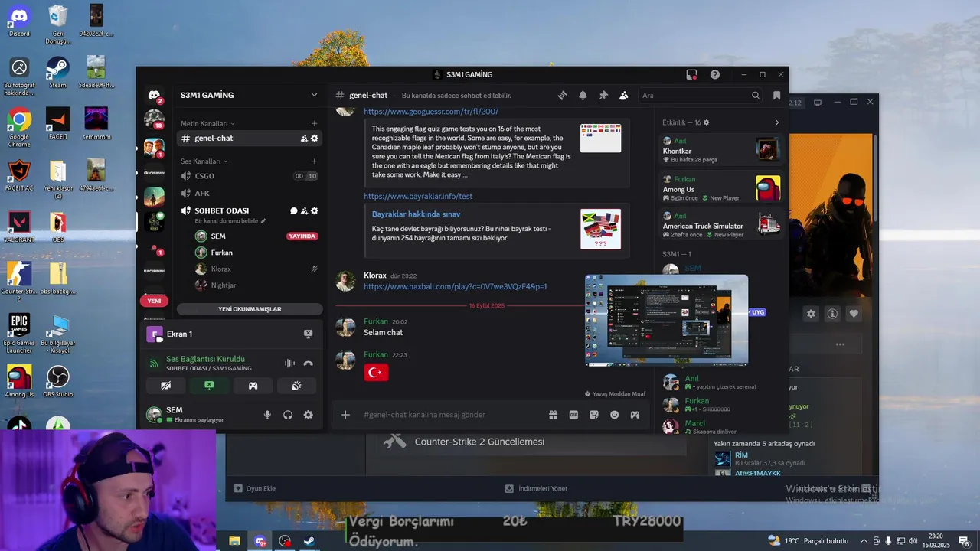Show hidden system tray icons chevron
Screen dimensions: 980x551
[x=864, y=541]
